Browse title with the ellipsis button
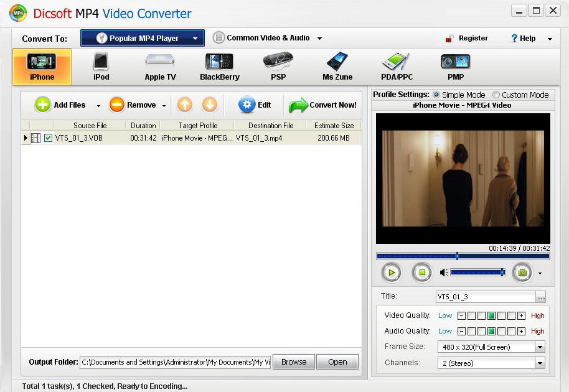This screenshot has width=569, height=392. pos(541,297)
